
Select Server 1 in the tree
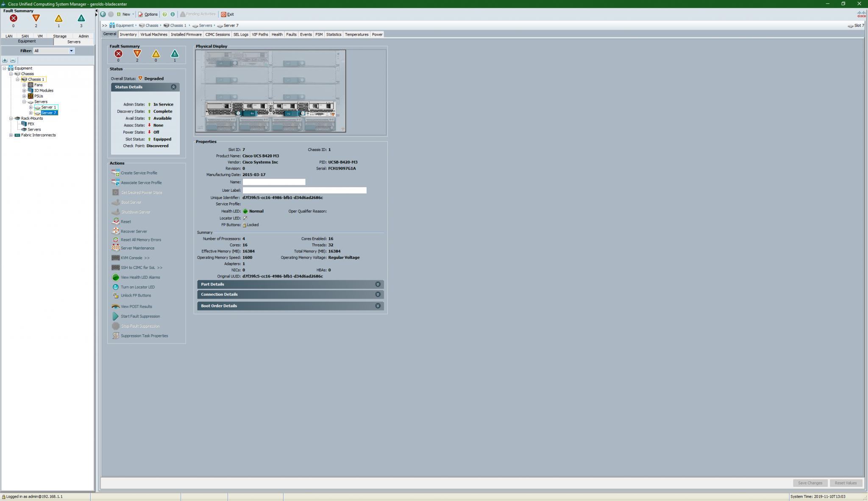coord(48,107)
